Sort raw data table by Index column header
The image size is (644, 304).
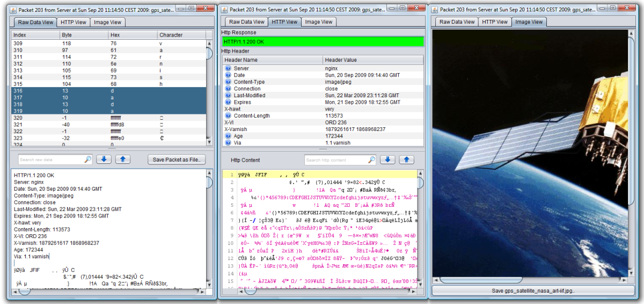click(x=36, y=35)
